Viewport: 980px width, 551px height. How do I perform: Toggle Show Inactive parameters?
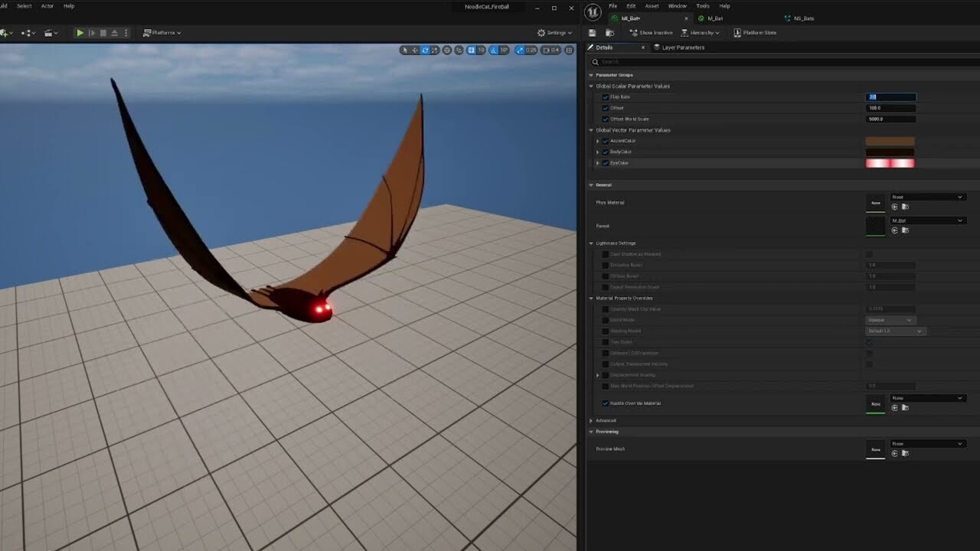click(x=652, y=32)
